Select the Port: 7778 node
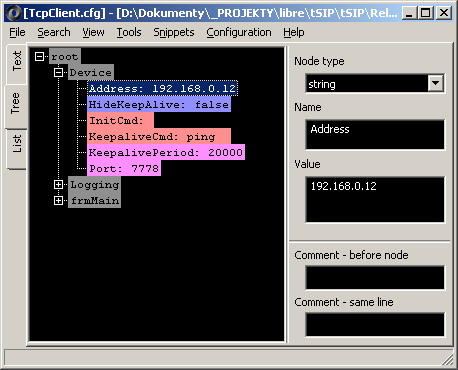This screenshot has height=370, width=458. pyautogui.click(x=124, y=168)
